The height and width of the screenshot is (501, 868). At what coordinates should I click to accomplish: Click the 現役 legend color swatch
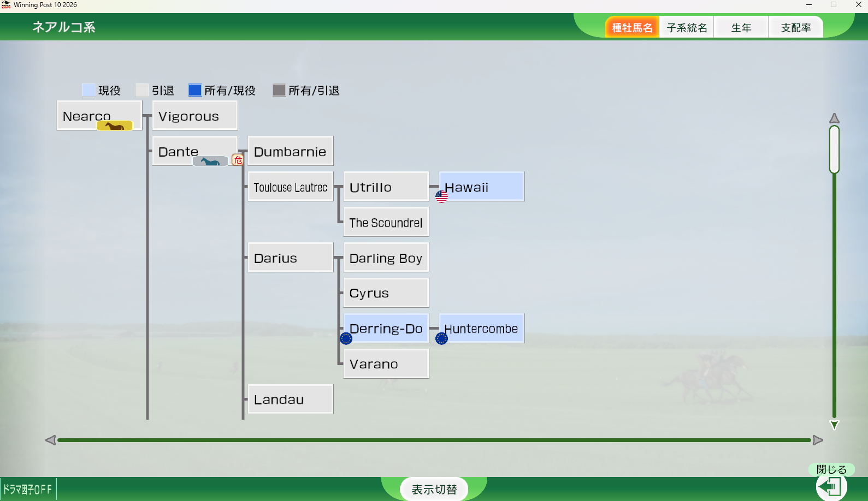pyautogui.click(x=88, y=90)
